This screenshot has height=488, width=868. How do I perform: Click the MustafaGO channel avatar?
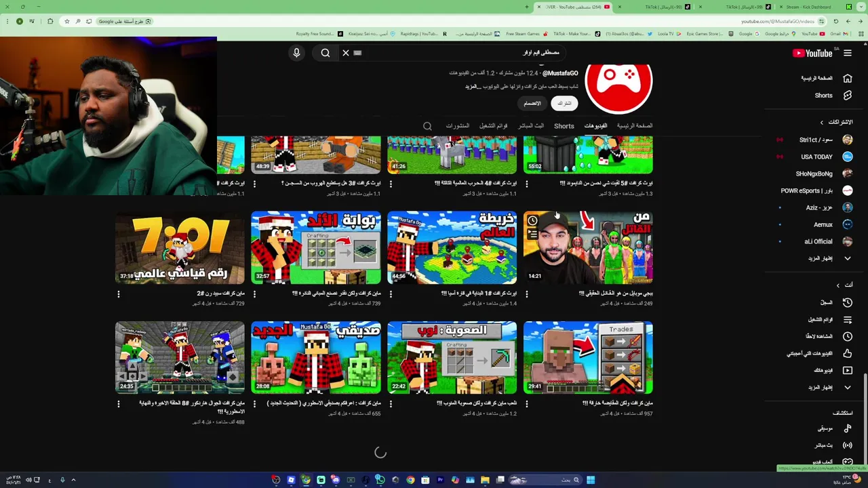(618, 88)
